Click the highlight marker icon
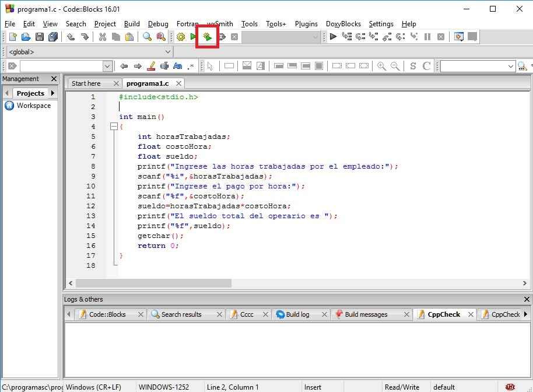The image size is (533, 392). pos(152,66)
